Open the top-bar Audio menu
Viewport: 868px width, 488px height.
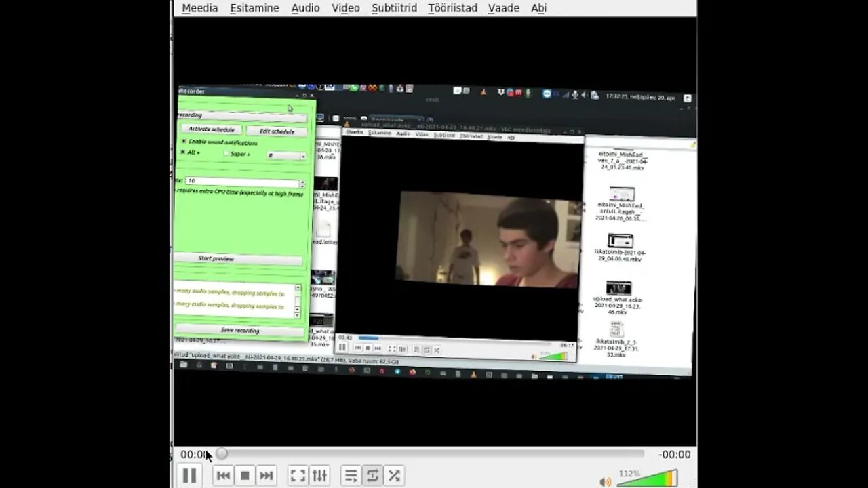coord(305,8)
